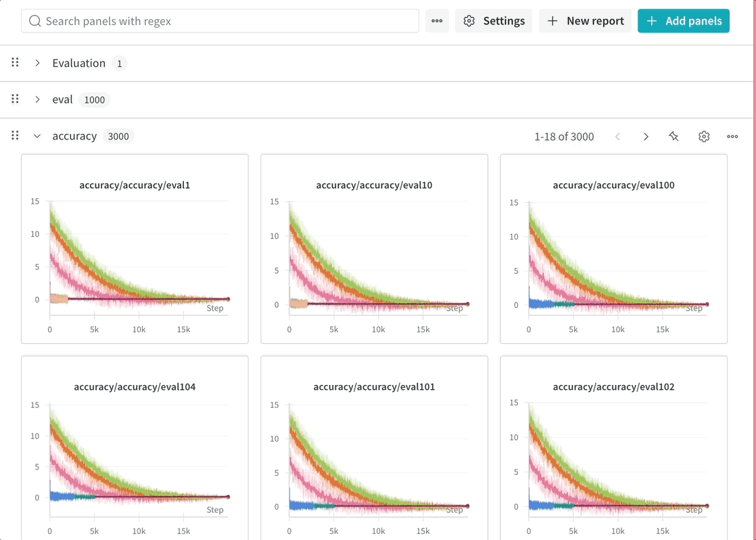Click the Add panels button
Image resolution: width=756 pixels, height=540 pixels.
[683, 21]
